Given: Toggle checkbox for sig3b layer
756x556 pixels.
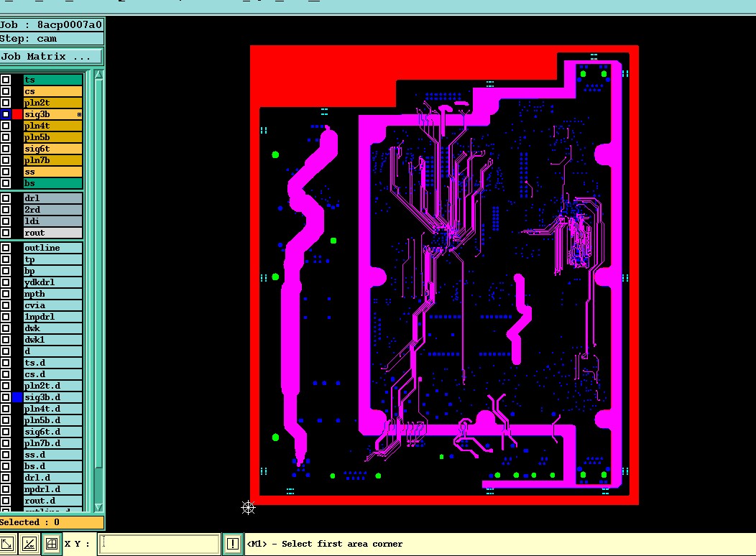Looking at the screenshot, I should 5,114.
